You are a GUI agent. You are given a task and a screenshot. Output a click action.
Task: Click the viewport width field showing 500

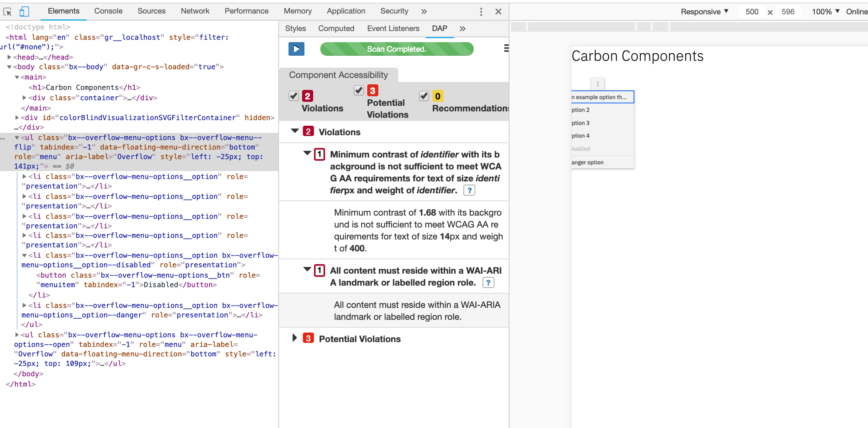pos(752,12)
